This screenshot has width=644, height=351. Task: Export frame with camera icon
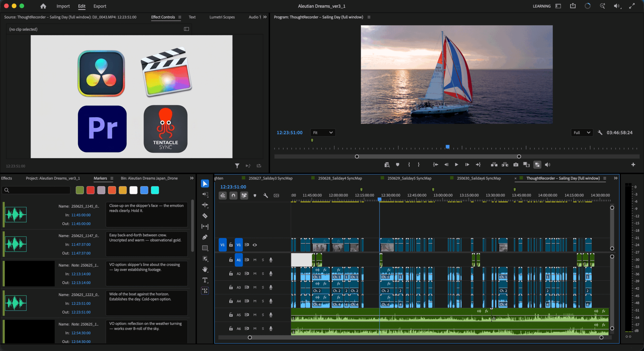click(x=516, y=165)
